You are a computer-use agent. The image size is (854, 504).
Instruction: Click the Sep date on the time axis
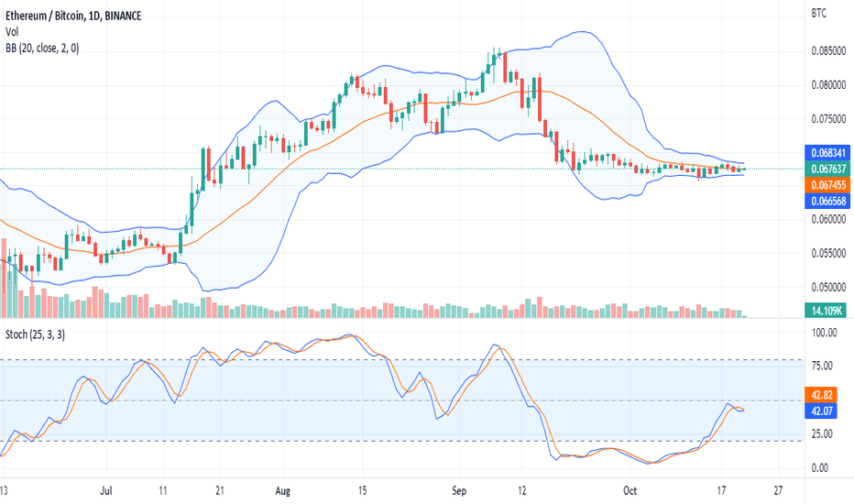[459, 491]
